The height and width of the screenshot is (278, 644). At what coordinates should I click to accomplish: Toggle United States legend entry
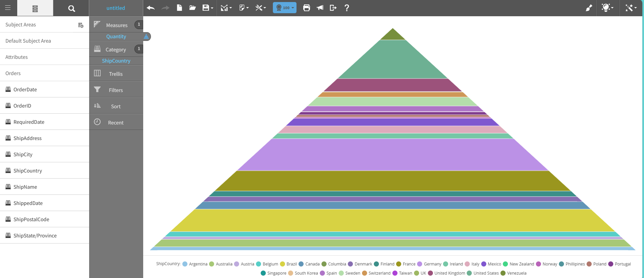pos(483,273)
